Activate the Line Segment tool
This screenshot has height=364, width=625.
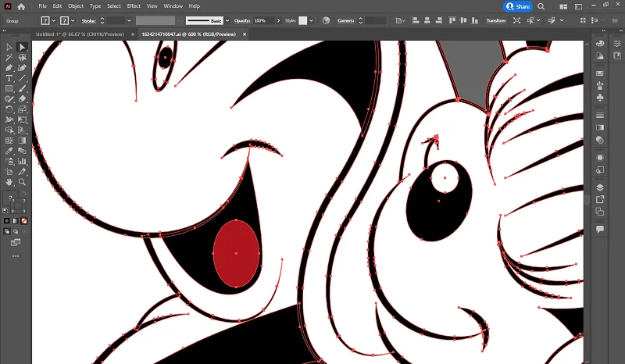click(x=23, y=78)
